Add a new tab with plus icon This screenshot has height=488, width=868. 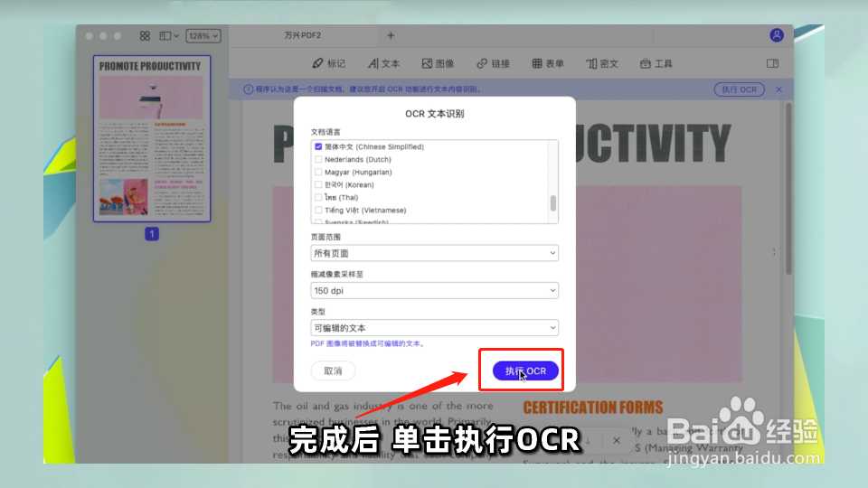click(x=391, y=35)
